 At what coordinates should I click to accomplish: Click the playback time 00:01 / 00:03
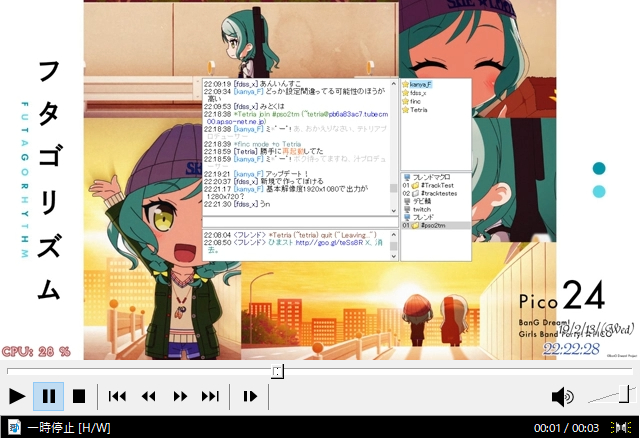566,428
